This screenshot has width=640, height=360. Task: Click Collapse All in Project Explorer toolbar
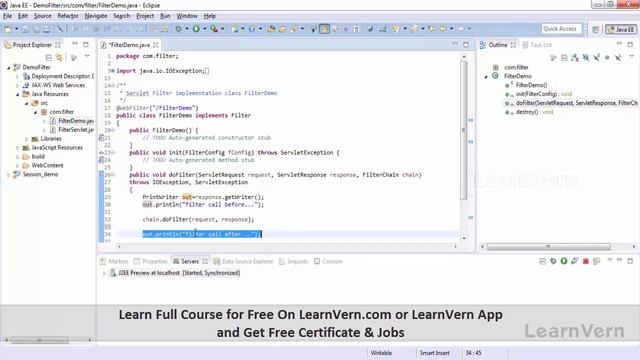pos(49,58)
